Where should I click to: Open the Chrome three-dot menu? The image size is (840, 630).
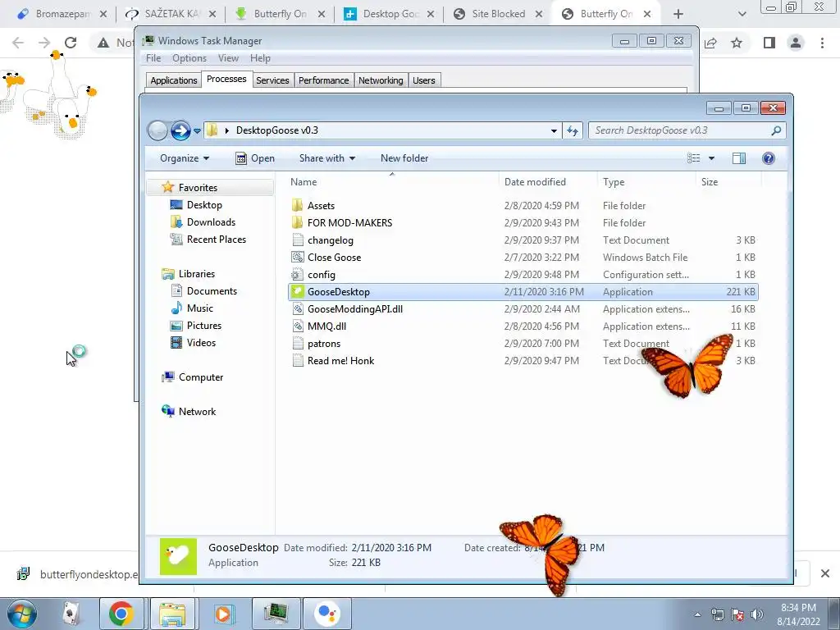[x=822, y=43]
